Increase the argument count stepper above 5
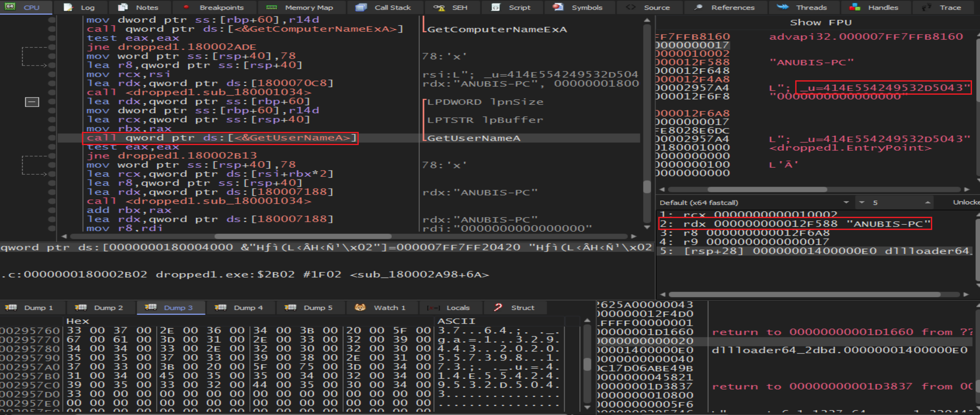The width and height of the screenshot is (980, 415). 928,203
